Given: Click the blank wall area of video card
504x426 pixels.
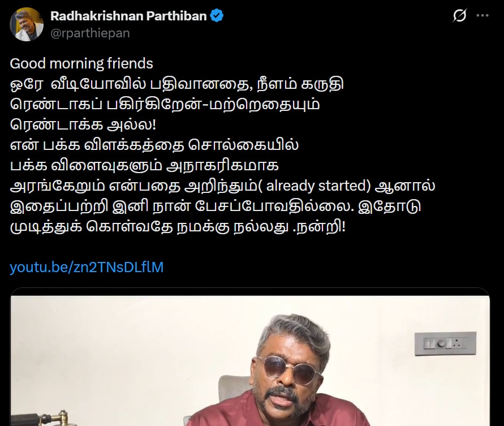Looking at the screenshot, I should pyautogui.click(x=128, y=347).
